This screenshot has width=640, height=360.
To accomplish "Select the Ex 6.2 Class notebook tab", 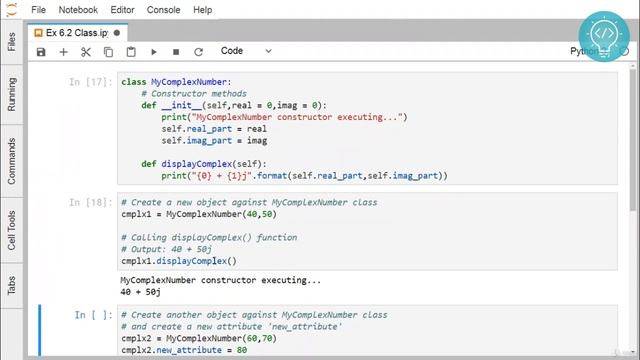I will tap(77, 33).
